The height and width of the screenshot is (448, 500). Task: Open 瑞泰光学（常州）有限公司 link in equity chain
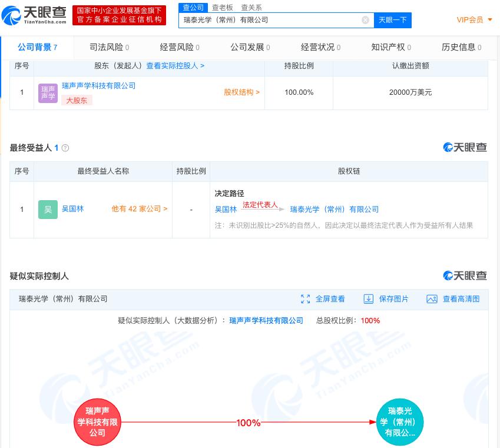pyautogui.click(x=335, y=210)
